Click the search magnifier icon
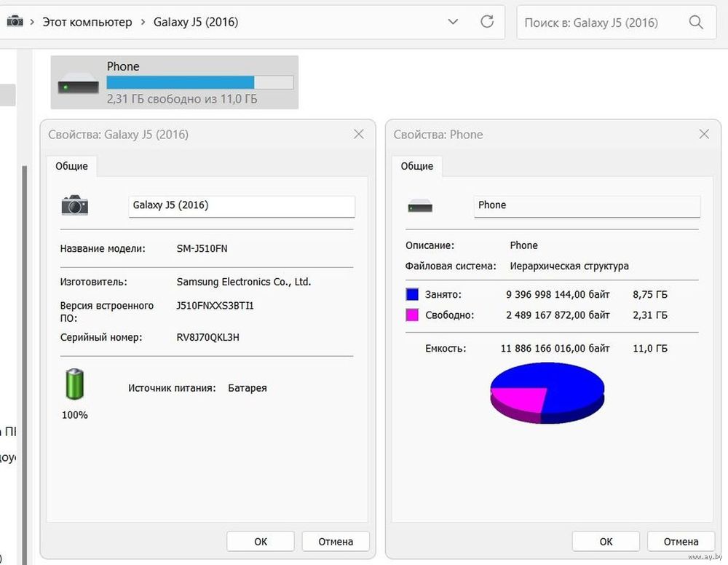This screenshot has height=565, width=728. pyautogui.click(x=696, y=23)
